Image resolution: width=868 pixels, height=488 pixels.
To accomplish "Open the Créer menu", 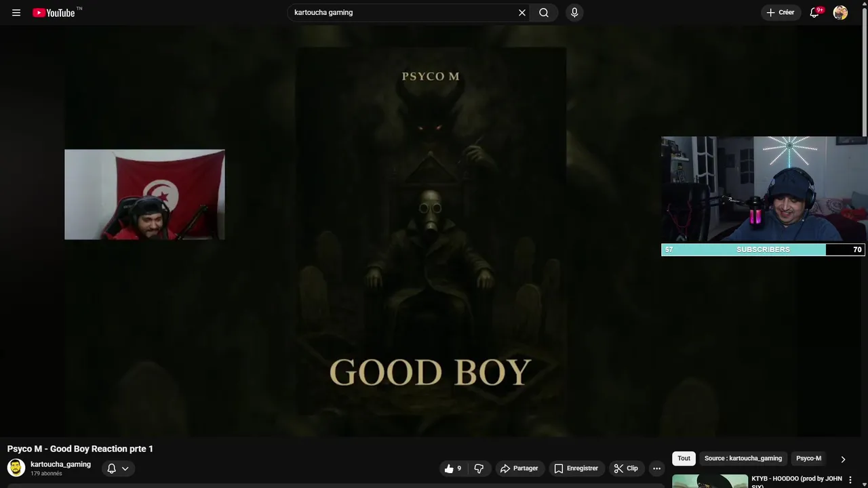I will click(x=781, y=12).
